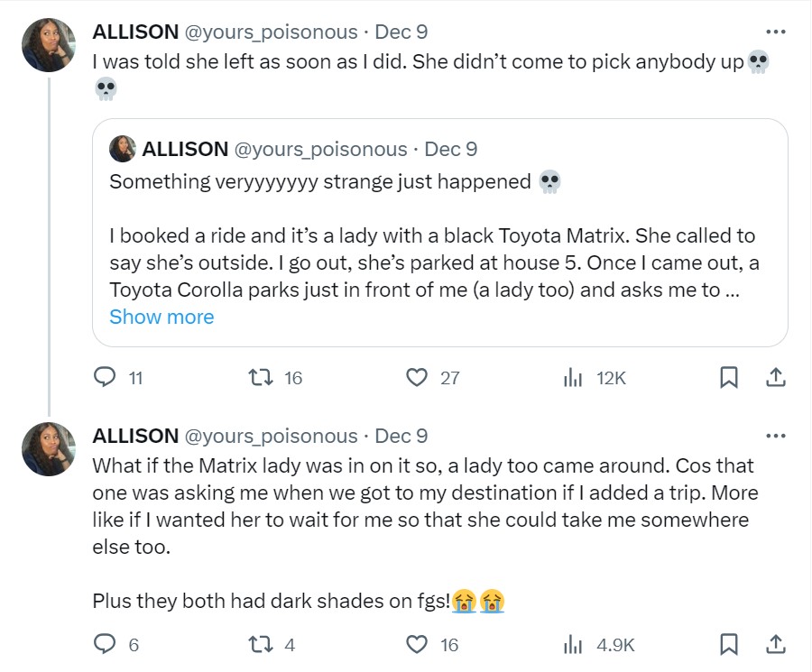Reply to the tweet with 6 replies
The width and height of the screenshot is (812, 672).
pos(106,644)
